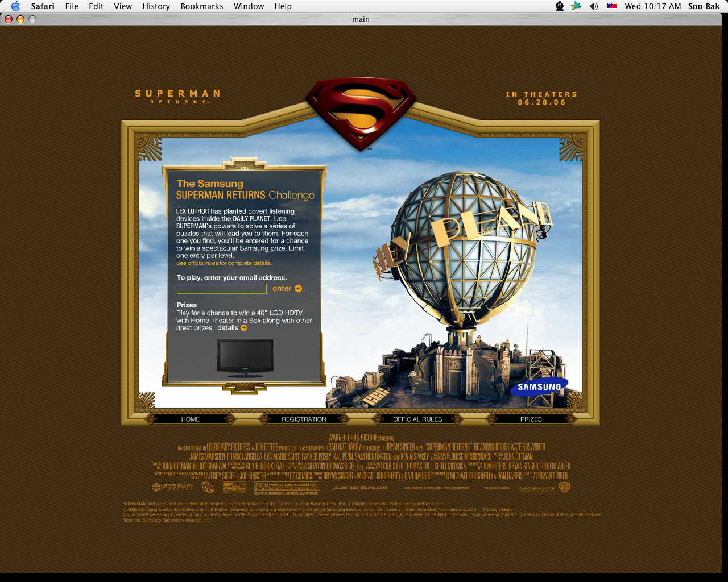Open the Privacy footer link
This screenshot has width=728, height=582.
(490, 509)
